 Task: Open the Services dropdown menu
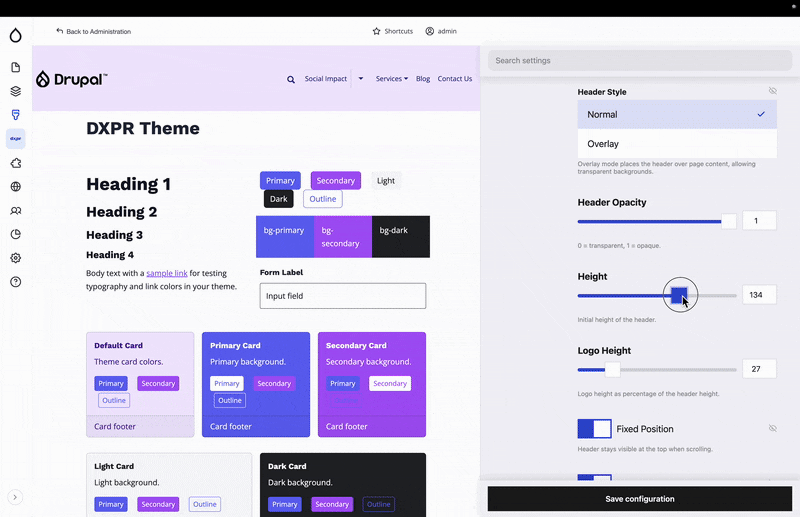tap(392, 79)
